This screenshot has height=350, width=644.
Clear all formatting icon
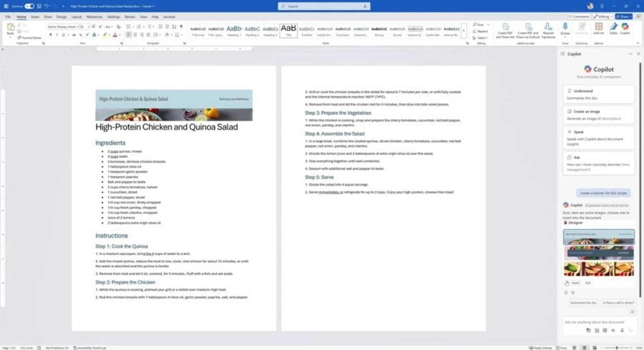tap(118, 27)
